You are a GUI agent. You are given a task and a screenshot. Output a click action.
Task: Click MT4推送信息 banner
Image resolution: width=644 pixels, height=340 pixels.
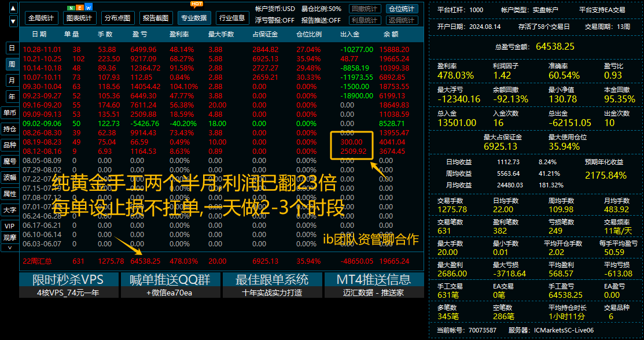[x=374, y=279]
